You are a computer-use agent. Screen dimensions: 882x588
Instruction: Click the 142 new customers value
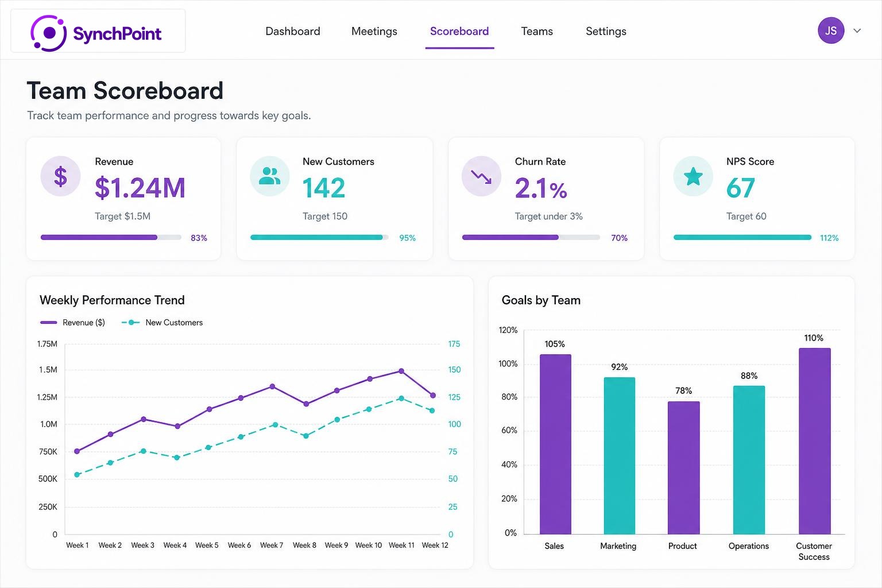point(324,188)
